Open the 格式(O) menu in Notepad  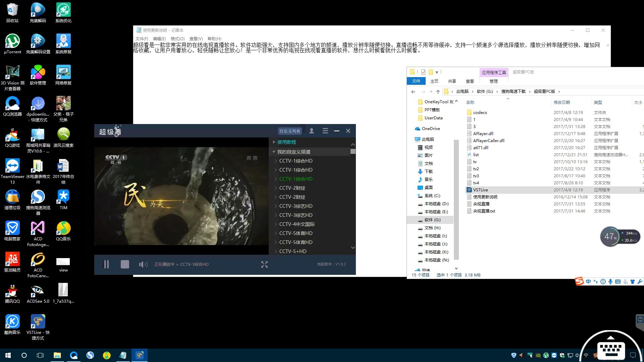[177, 39]
